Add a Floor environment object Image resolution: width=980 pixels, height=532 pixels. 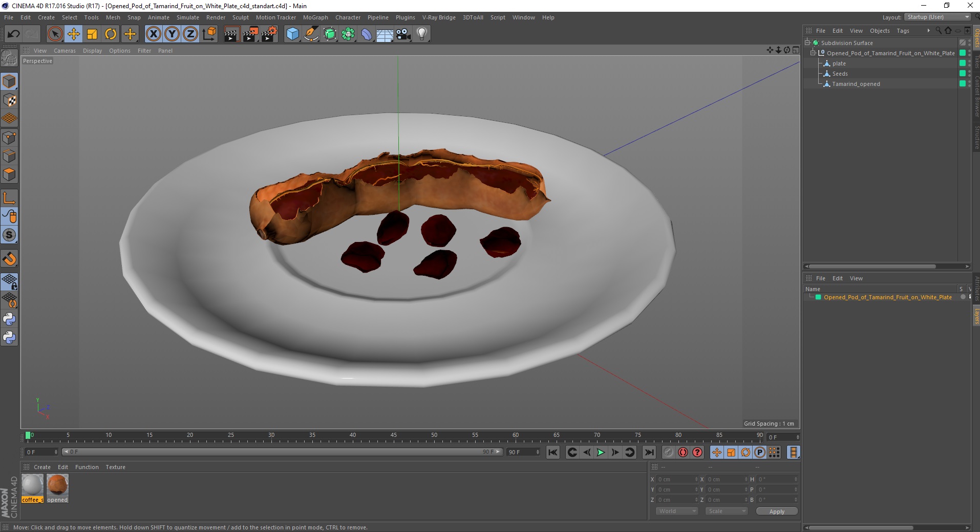click(x=385, y=34)
